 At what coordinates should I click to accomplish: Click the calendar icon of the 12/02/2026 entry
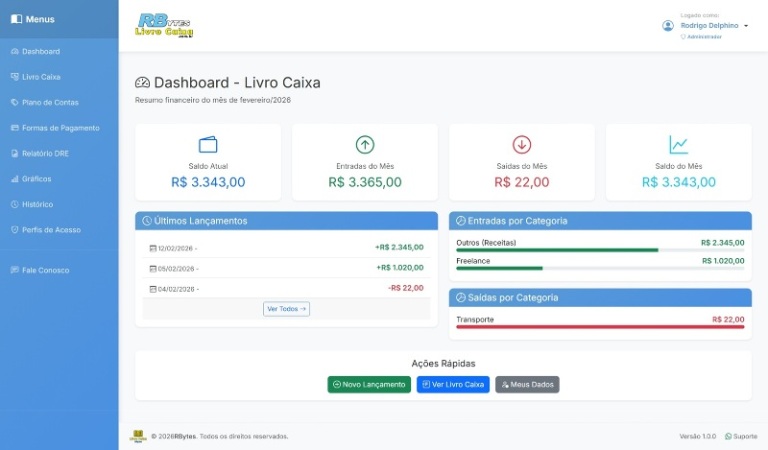[x=153, y=248]
